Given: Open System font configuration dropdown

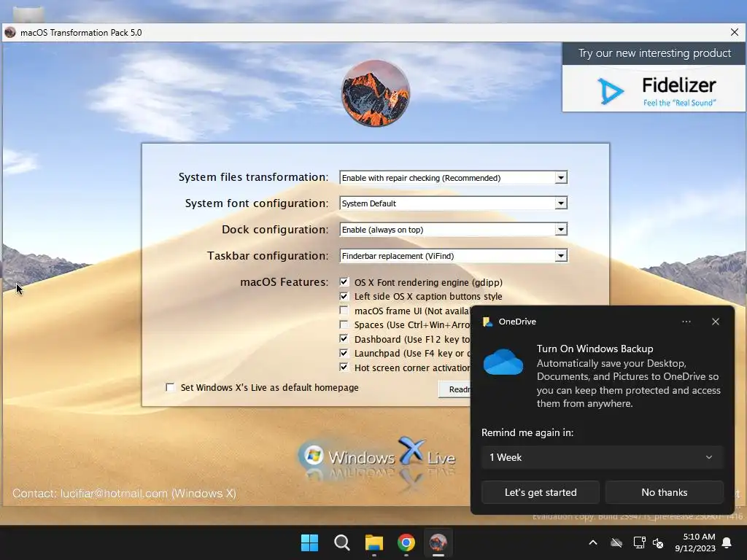Looking at the screenshot, I should tap(454, 203).
